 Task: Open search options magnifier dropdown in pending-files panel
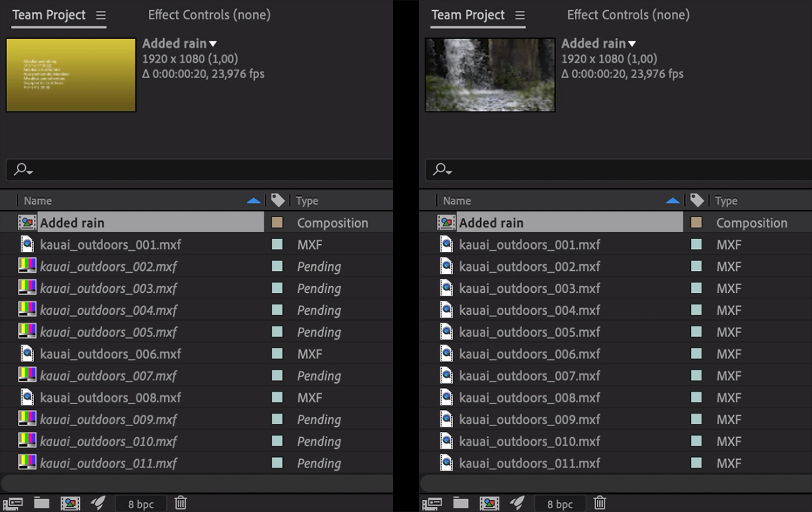point(24,170)
